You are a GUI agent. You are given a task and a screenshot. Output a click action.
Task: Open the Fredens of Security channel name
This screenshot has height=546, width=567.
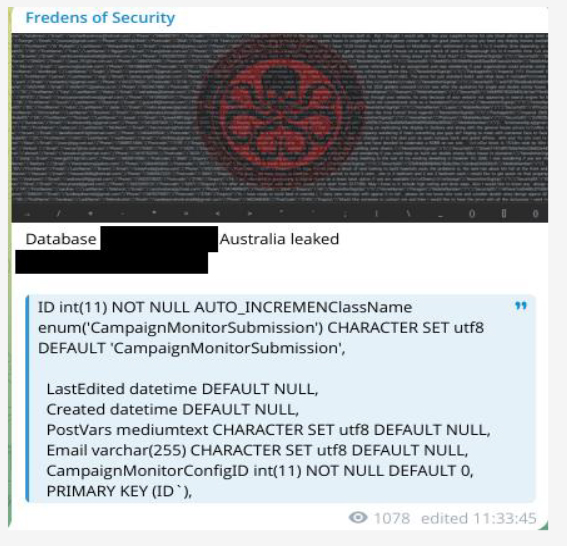100,18
